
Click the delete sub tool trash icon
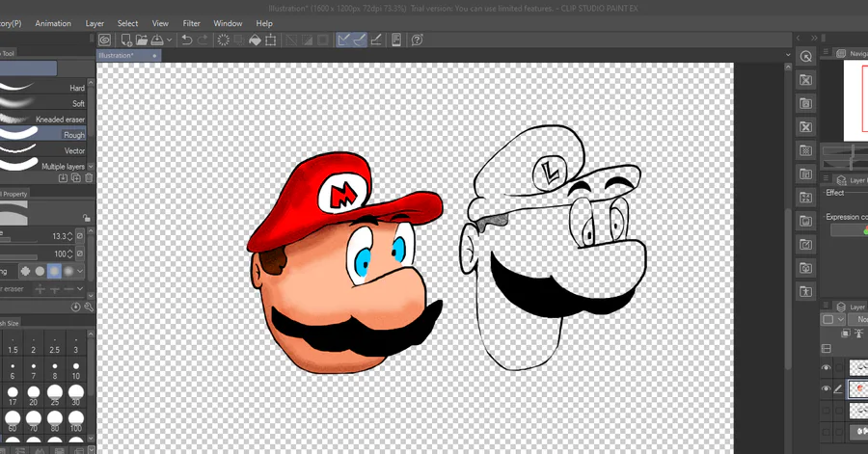89,177
